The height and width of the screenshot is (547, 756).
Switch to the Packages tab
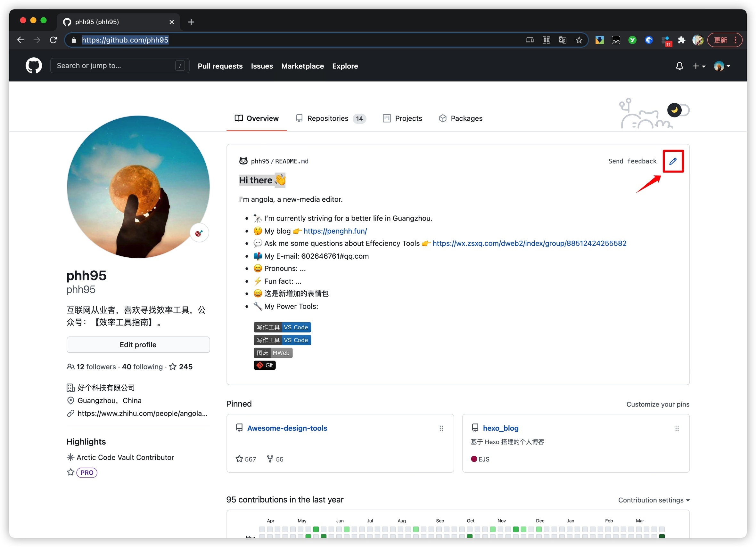(x=461, y=118)
